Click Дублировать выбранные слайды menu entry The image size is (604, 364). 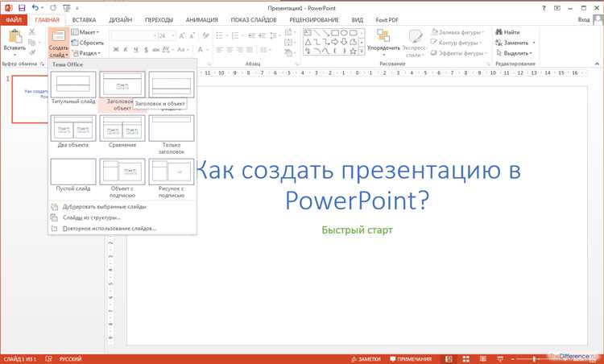(122, 207)
